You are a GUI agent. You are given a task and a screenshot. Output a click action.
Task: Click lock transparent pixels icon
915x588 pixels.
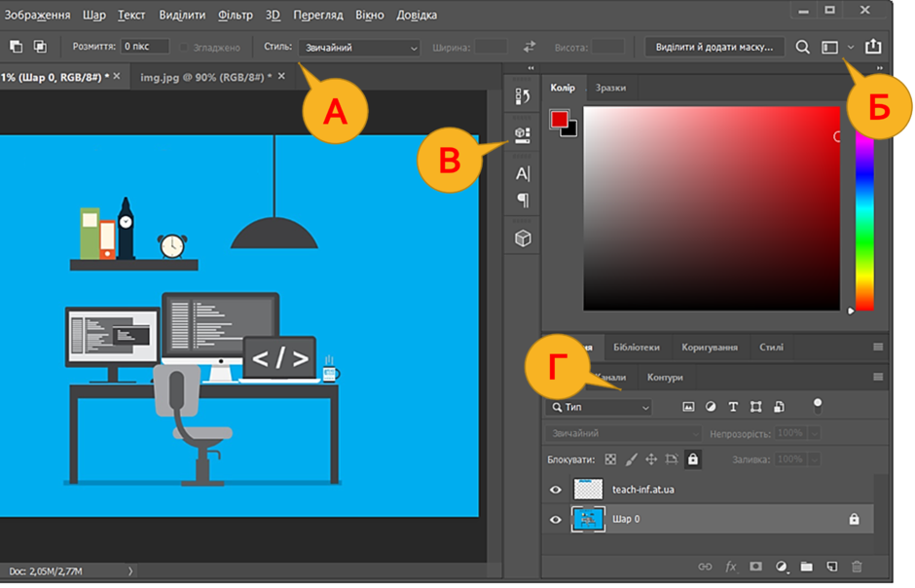tap(610, 459)
